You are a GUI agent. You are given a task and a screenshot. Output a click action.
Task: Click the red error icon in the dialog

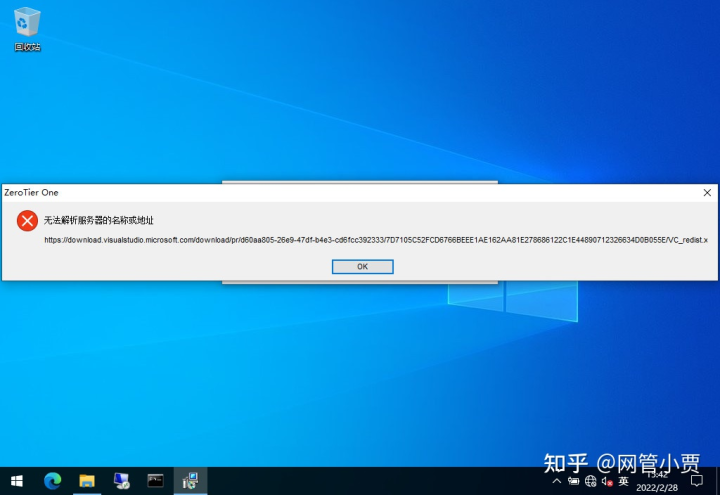28,221
